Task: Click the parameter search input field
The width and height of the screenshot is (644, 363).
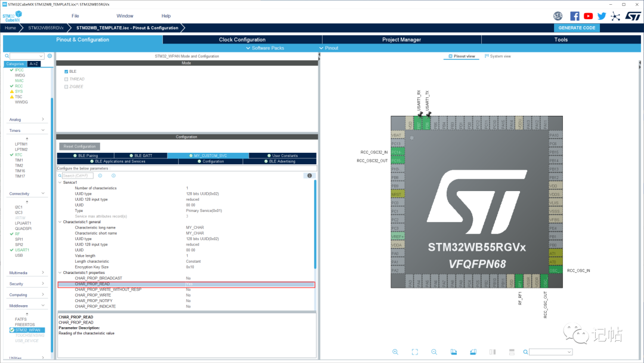Action: 78,176
